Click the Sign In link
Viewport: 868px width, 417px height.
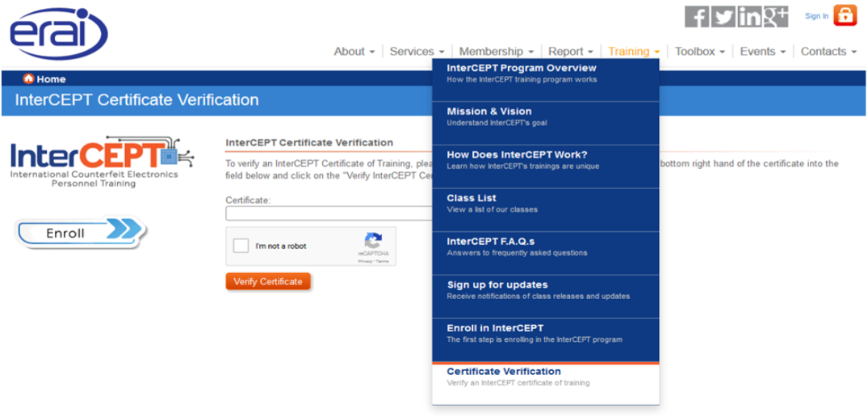816,16
